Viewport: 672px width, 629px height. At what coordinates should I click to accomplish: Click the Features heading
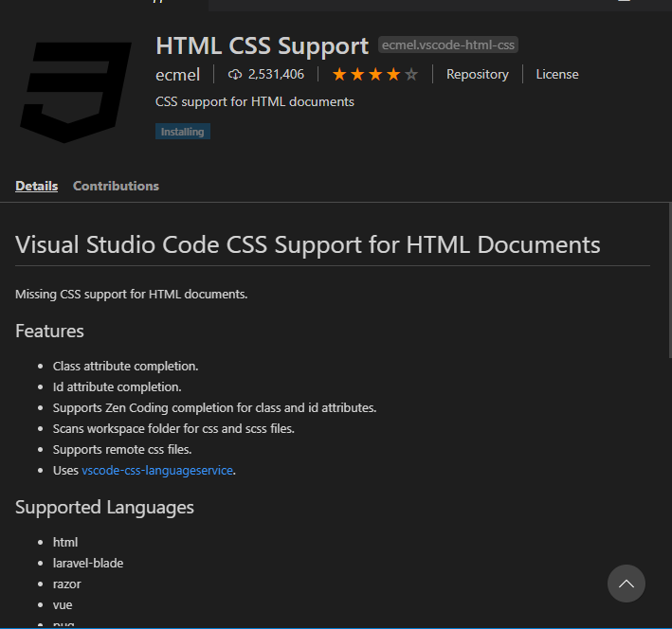pyautogui.click(x=49, y=332)
